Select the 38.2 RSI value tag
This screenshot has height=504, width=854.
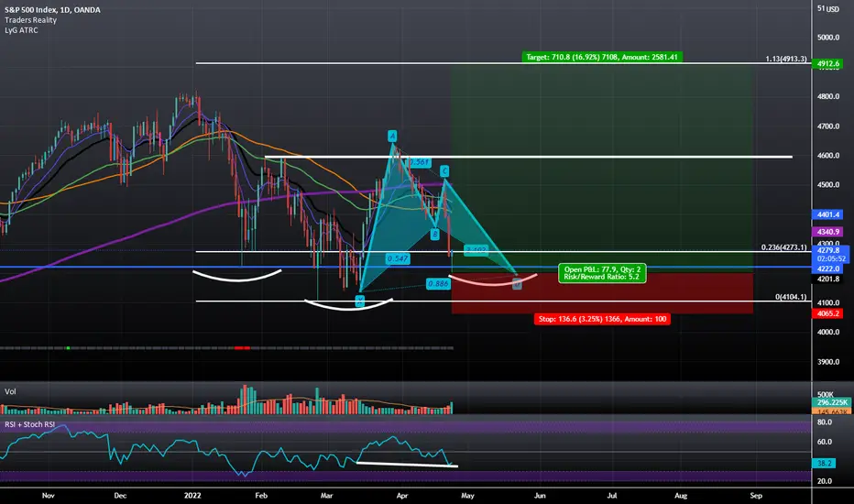pos(824,463)
